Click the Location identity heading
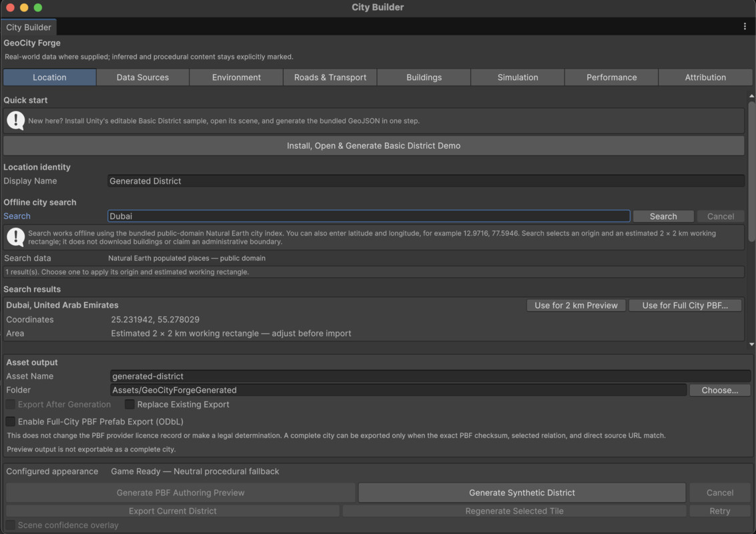Viewport: 756px width, 534px height. 37,167
